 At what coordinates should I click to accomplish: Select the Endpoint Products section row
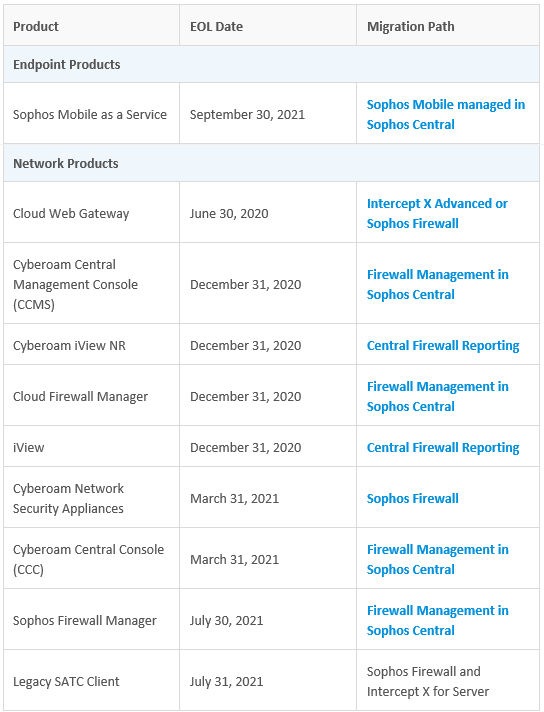pos(272,64)
